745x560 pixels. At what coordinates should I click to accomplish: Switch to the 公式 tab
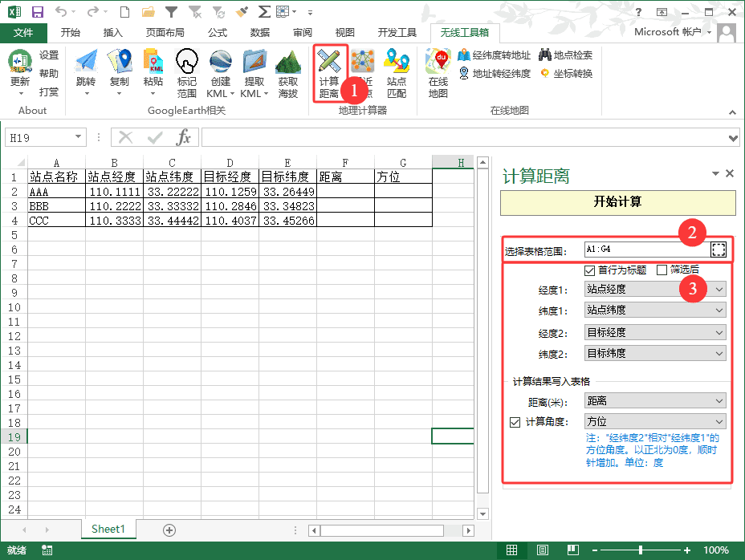[x=217, y=33]
